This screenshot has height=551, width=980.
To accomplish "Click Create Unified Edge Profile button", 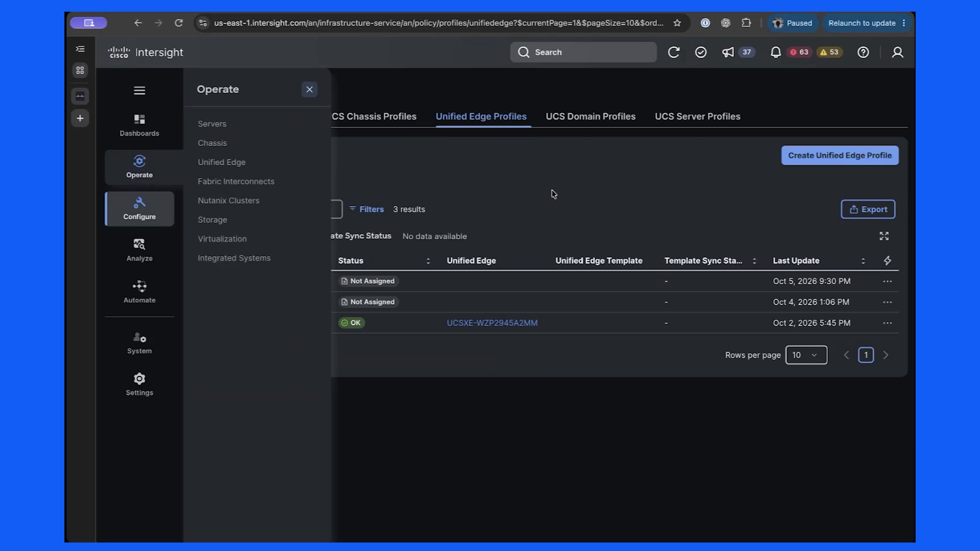I will (x=840, y=156).
